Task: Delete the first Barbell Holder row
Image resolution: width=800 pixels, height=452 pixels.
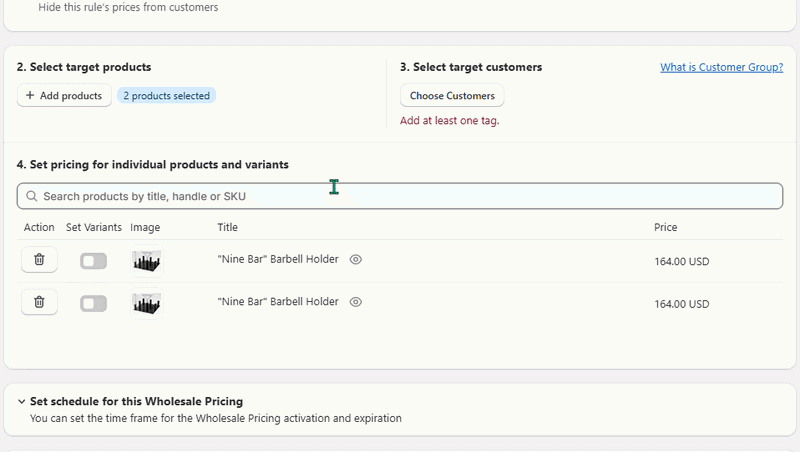Action: coord(39,260)
